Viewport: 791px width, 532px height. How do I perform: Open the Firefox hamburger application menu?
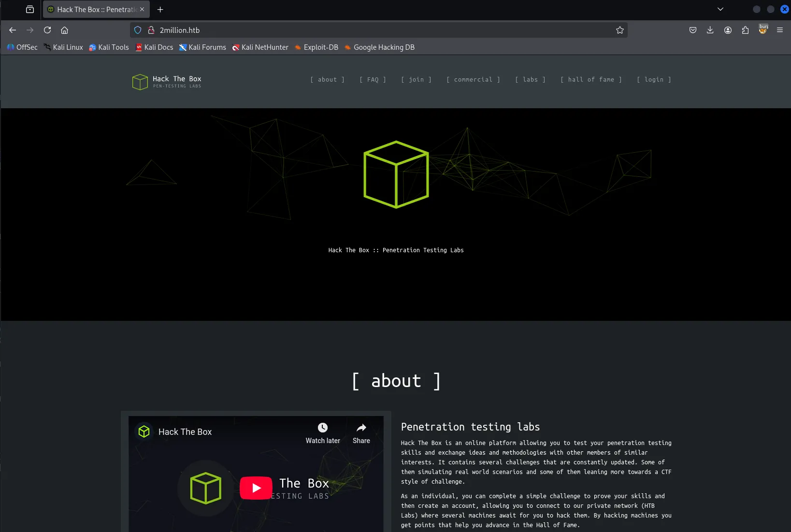pos(779,30)
